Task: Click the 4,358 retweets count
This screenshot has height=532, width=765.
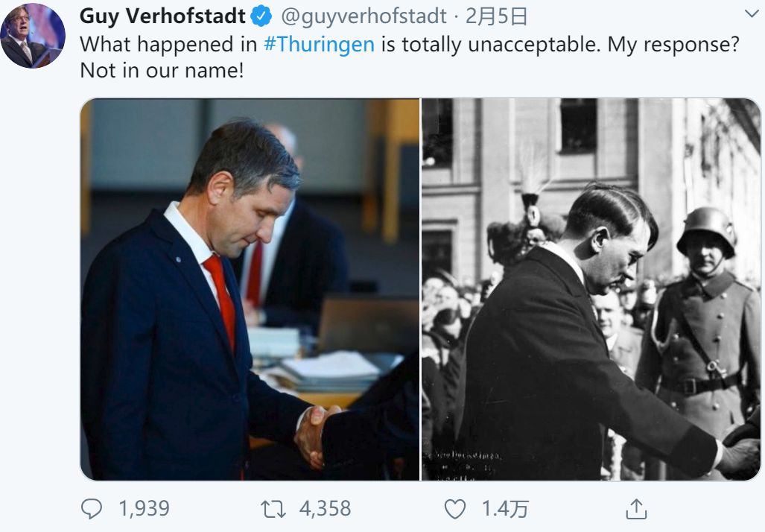Action: click(325, 509)
